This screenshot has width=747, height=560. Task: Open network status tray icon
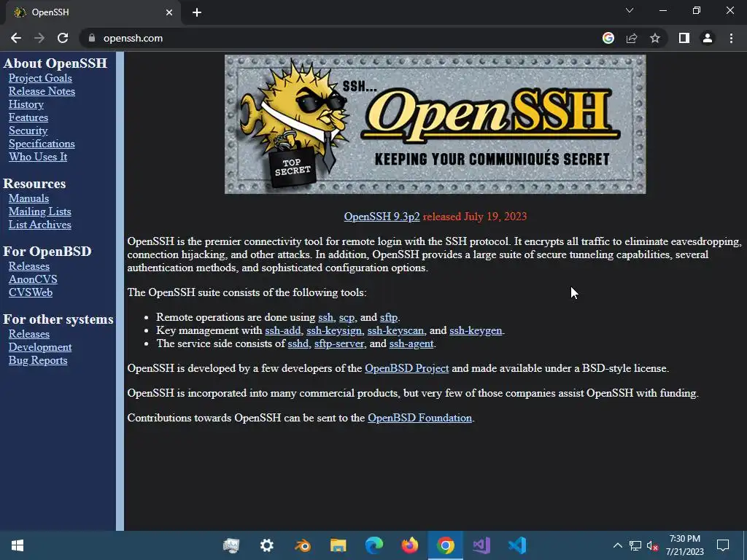click(635, 545)
